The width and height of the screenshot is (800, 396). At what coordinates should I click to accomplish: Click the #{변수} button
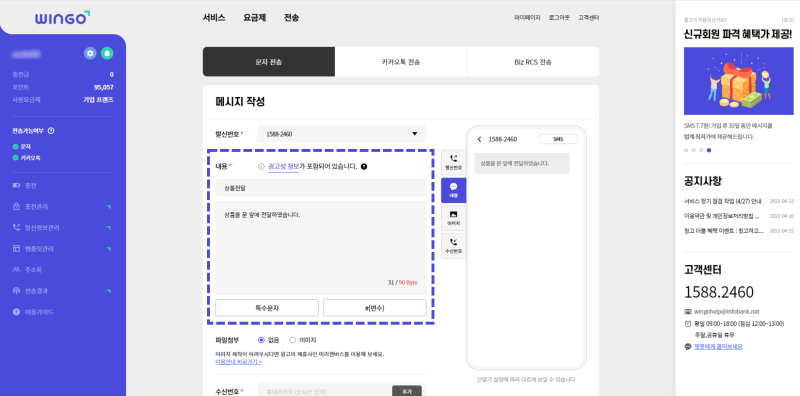(x=374, y=308)
